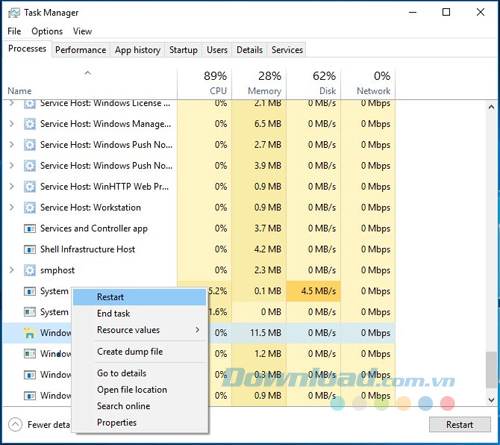Switch to the Startup tab
The width and height of the screenshot is (500, 445).
(183, 50)
